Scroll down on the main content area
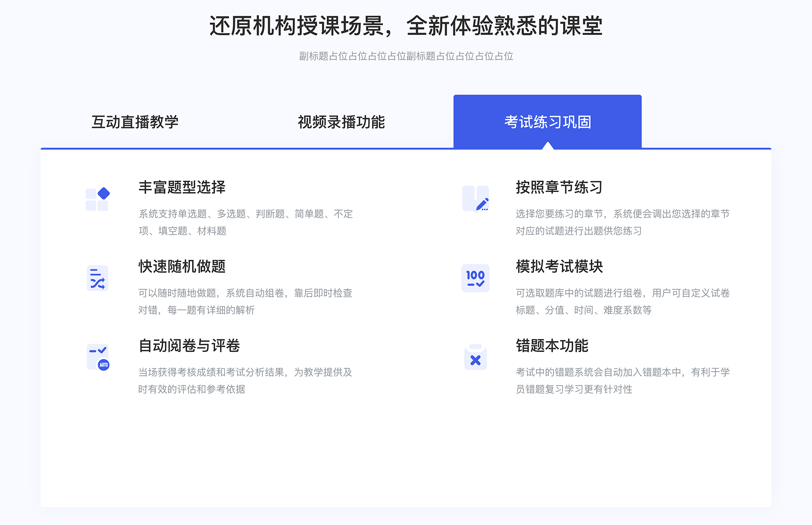 [x=406, y=296]
